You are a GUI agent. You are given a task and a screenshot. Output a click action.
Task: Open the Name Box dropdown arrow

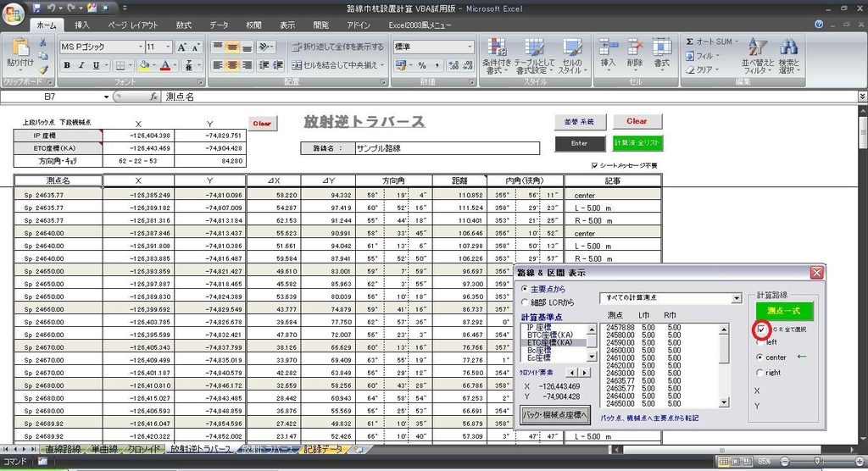click(106, 97)
